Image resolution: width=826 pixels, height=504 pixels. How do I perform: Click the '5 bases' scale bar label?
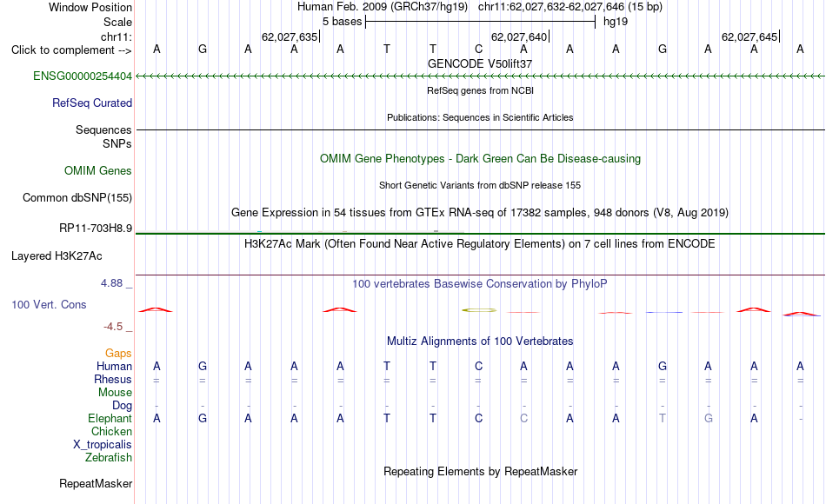[342, 22]
